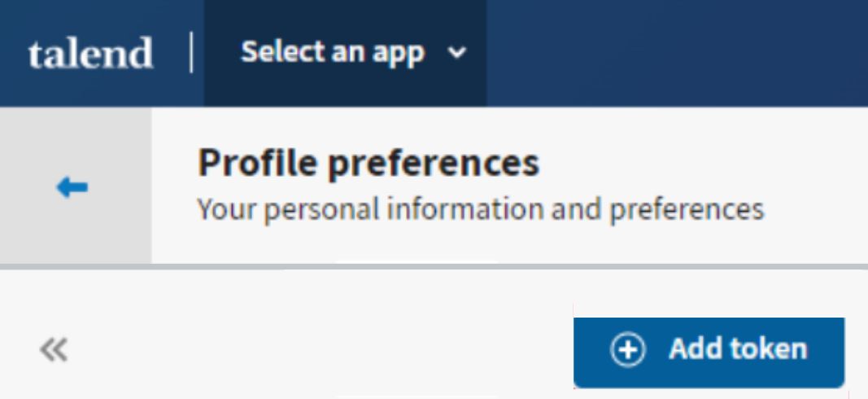Viewport: 868px width, 399px height.
Task: Open the Select an app dropdown
Action: 345,54
